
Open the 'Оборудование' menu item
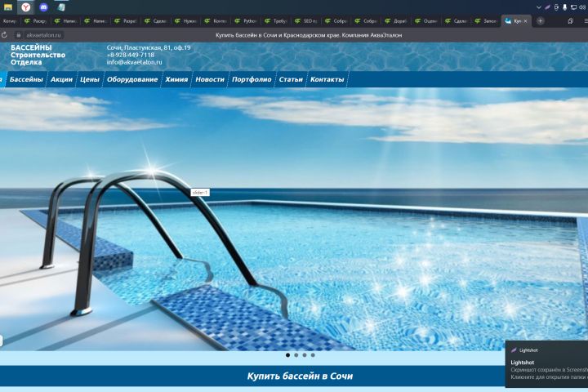tap(132, 79)
